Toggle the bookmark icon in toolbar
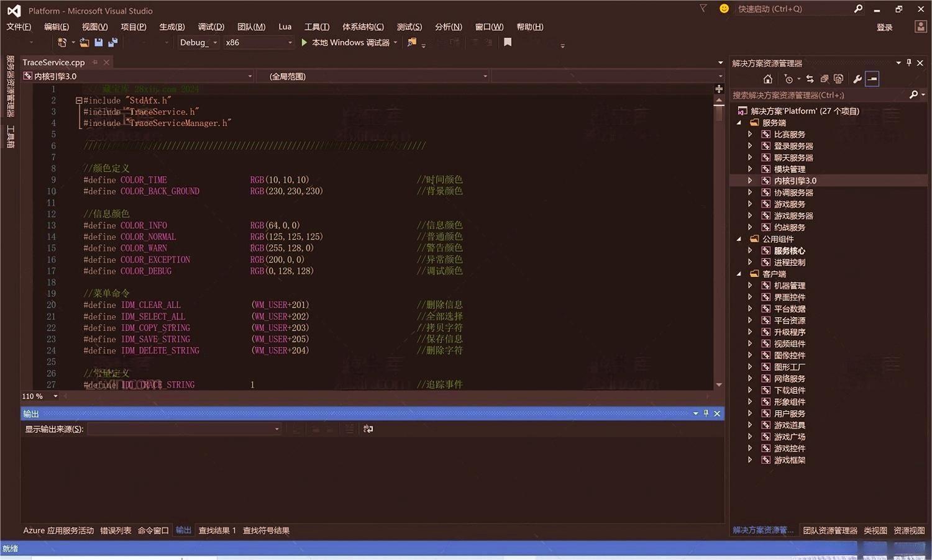Screen dimensions: 932x560 (x=508, y=42)
